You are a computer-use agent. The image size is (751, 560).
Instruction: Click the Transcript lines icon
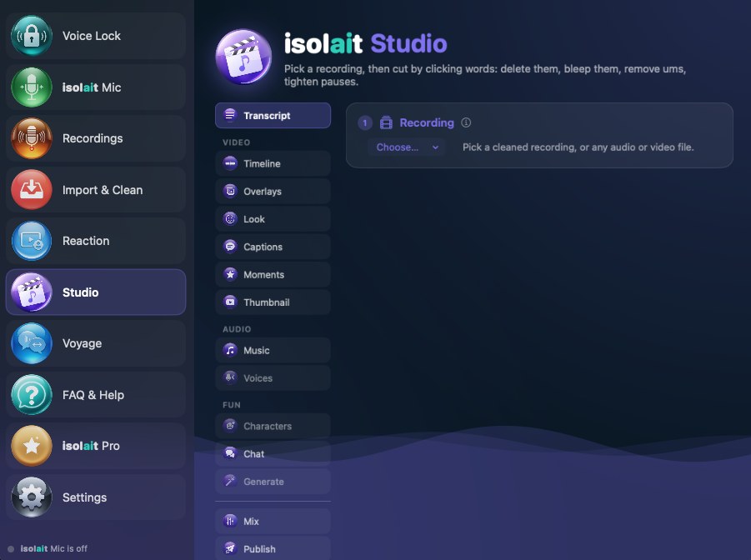[x=230, y=116]
